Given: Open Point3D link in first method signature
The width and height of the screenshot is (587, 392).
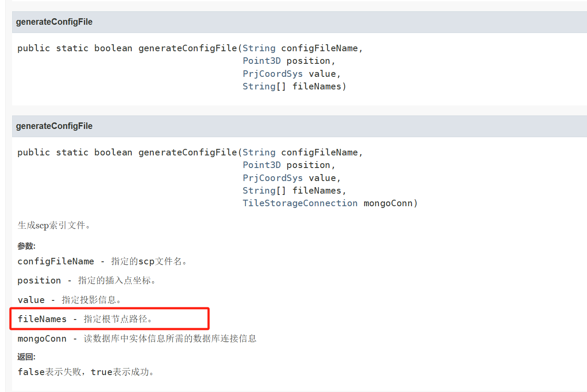Looking at the screenshot, I should pyautogui.click(x=262, y=61).
